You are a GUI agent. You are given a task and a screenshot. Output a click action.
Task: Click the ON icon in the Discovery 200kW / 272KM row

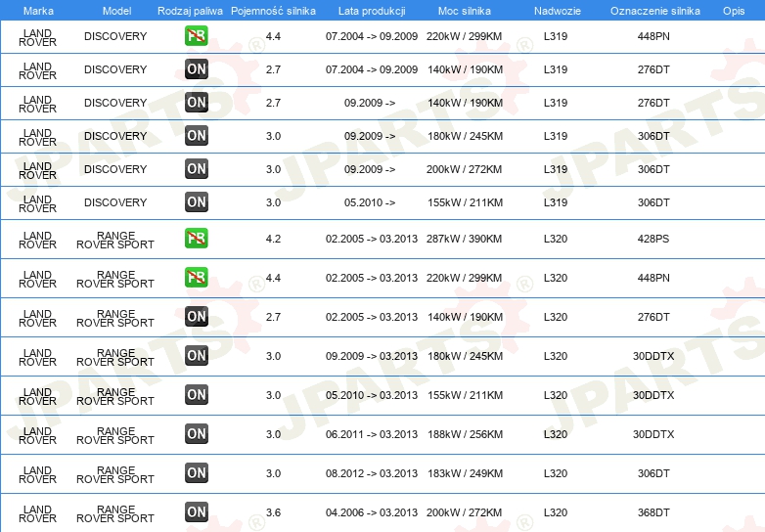coord(196,169)
